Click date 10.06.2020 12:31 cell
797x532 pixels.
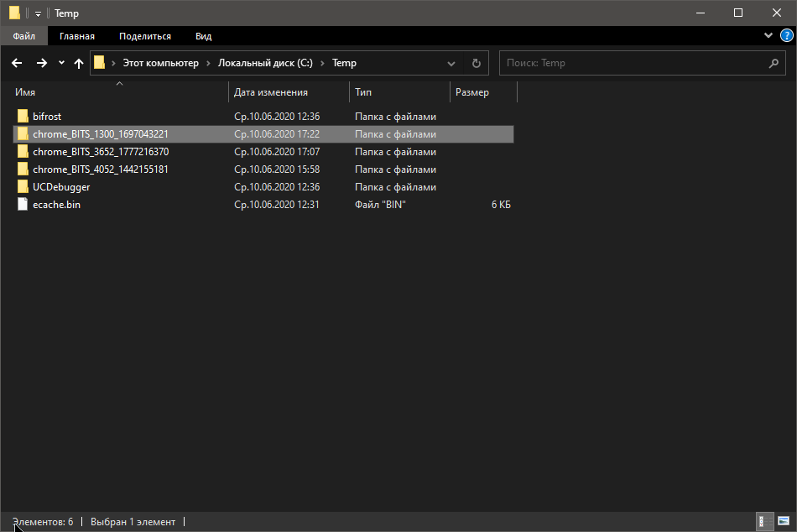click(x=277, y=205)
